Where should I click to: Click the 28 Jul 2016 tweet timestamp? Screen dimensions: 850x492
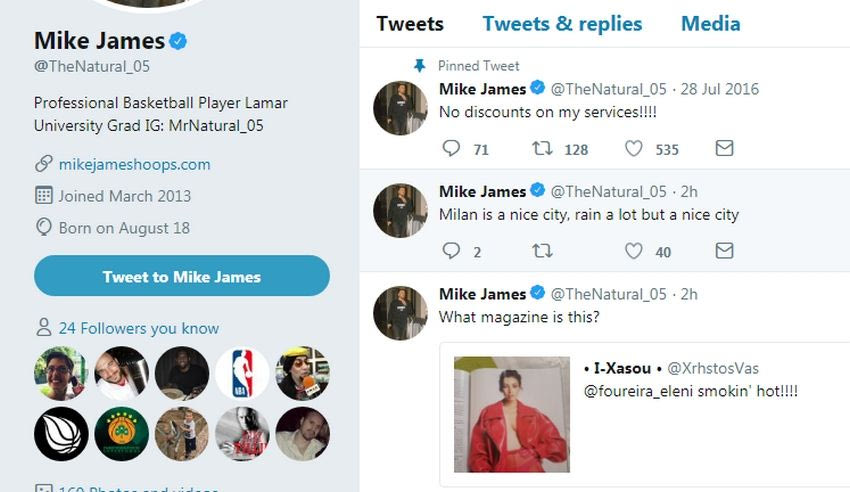point(719,89)
